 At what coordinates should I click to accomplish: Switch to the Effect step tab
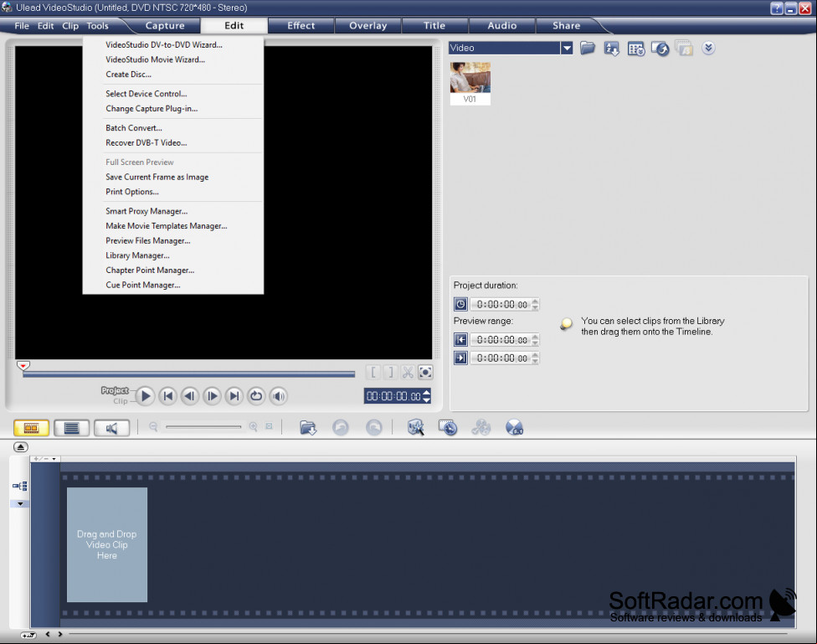coord(301,26)
